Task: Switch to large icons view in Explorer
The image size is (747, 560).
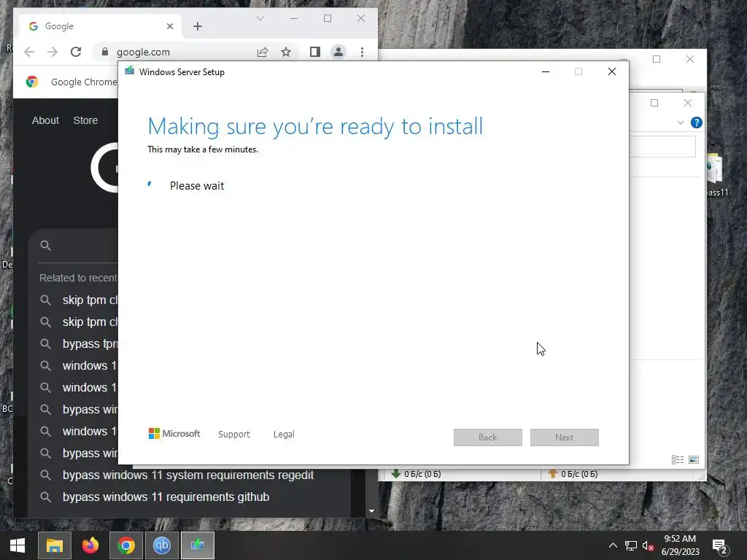Action: pos(694,459)
